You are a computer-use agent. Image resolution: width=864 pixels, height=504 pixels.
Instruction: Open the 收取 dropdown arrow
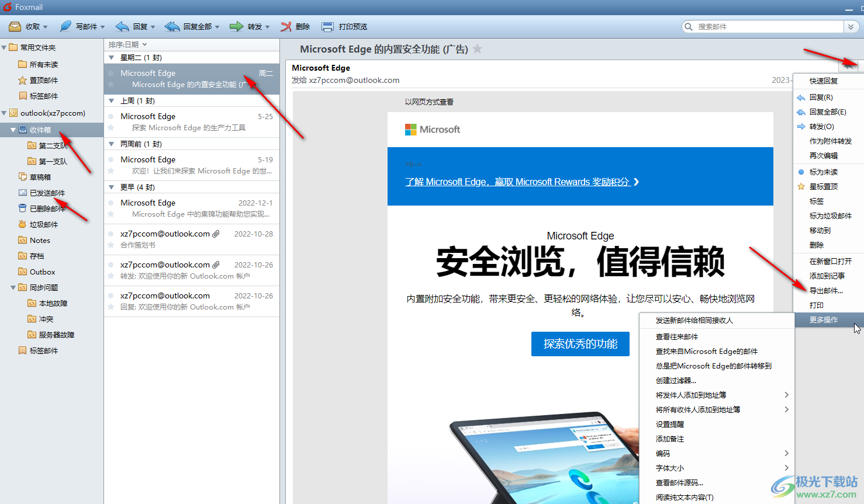(x=45, y=27)
